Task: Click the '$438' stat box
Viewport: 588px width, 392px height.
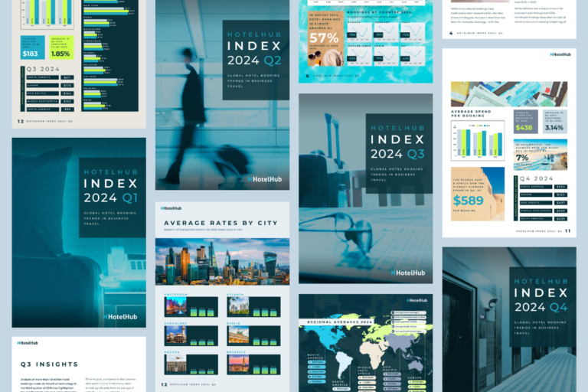Action: [x=526, y=122]
